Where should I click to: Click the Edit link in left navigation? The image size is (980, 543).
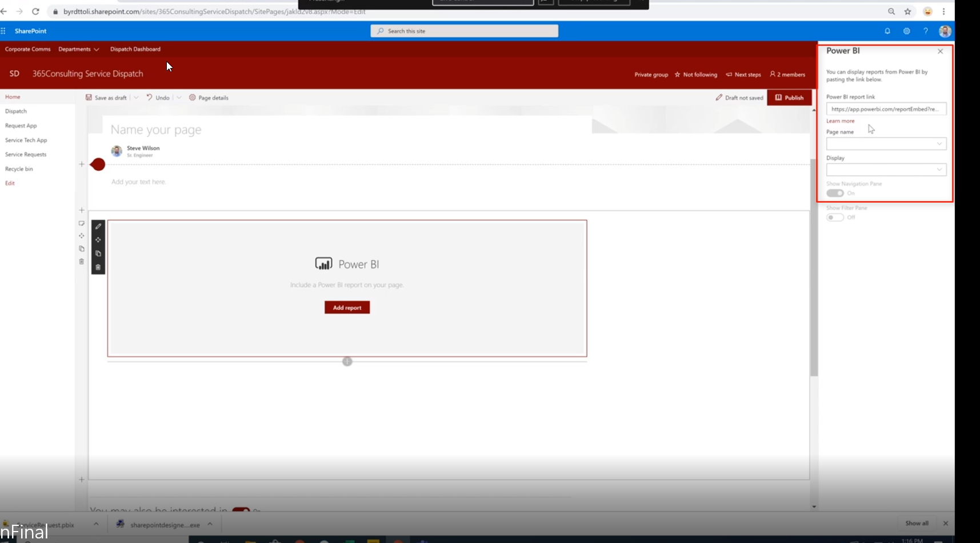[x=10, y=183]
